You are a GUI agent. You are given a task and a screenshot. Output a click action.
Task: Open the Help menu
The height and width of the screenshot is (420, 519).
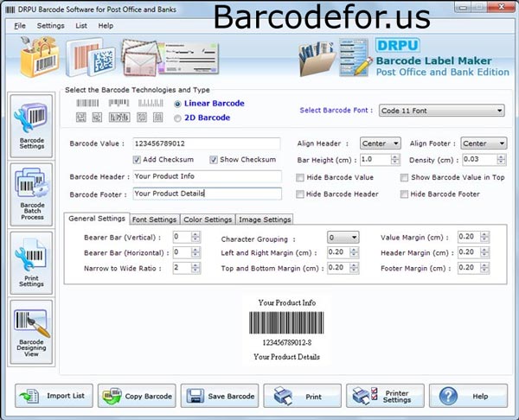(x=106, y=26)
